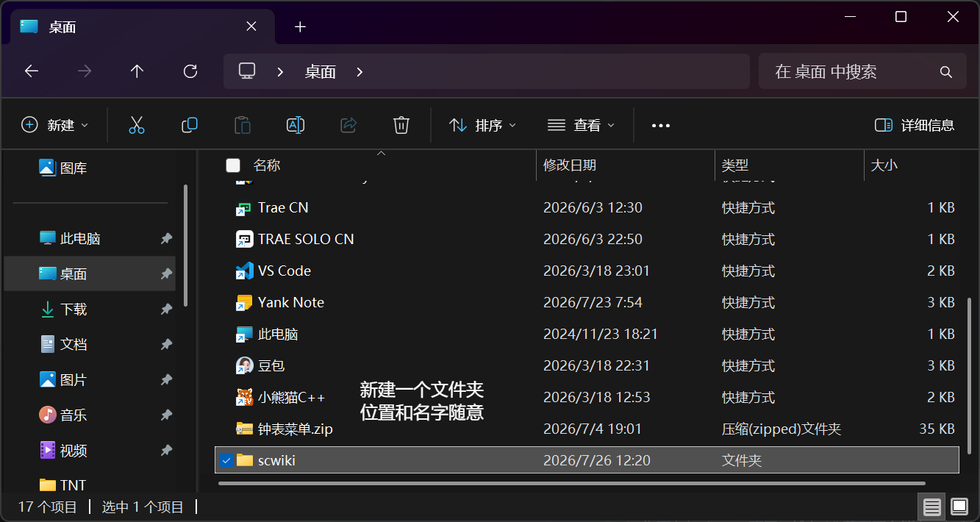Click the PC monitor icon in address bar
Viewport: 980px width, 522px height.
[x=247, y=71]
